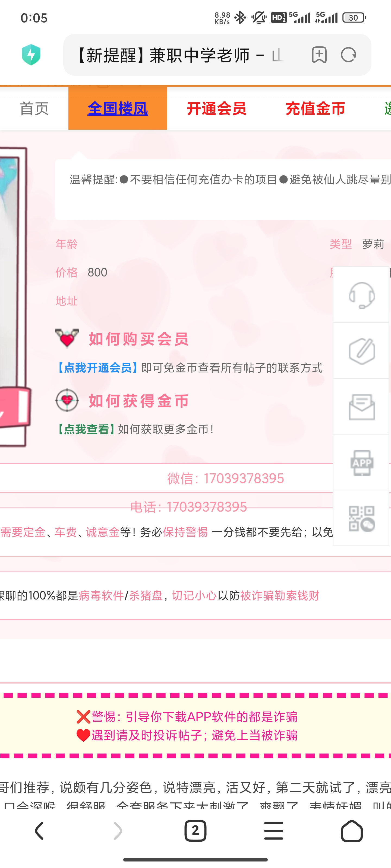Tap the framed photo thumbnail on left
The height and width of the screenshot is (868, 391).
point(14,296)
